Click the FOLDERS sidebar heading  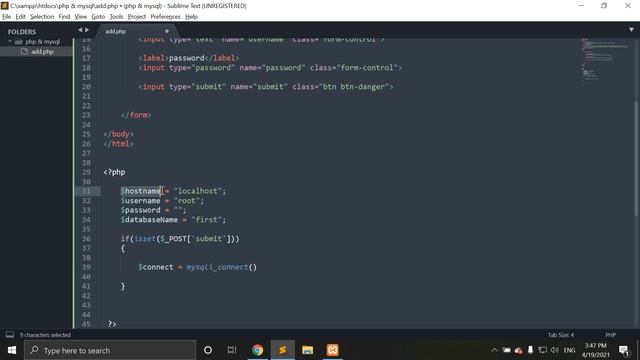22,32
